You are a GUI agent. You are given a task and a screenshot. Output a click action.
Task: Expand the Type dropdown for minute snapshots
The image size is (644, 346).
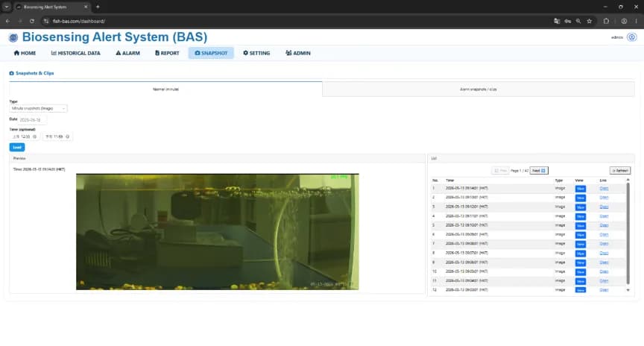click(38, 108)
